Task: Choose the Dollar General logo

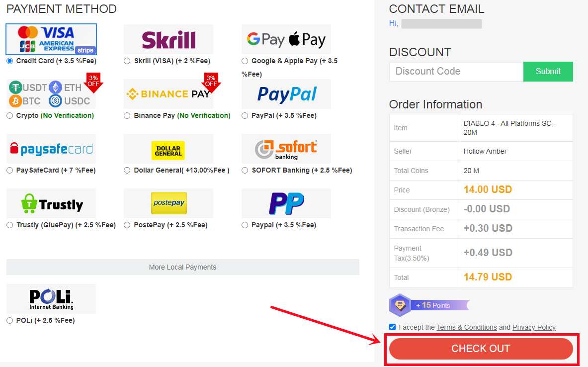Action: pyautogui.click(x=168, y=149)
